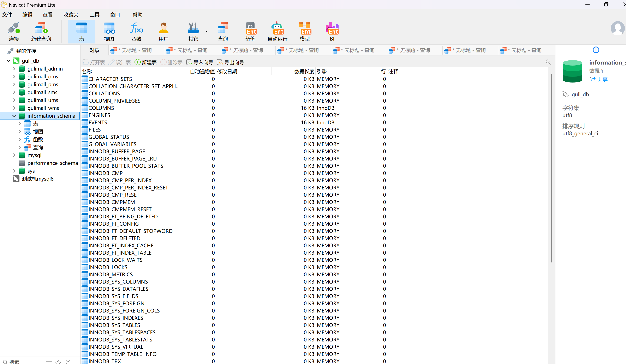Select the 视图 views toolbar icon
Image resolution: width=626 pixels, height=364 pixels.
(109, 31)
